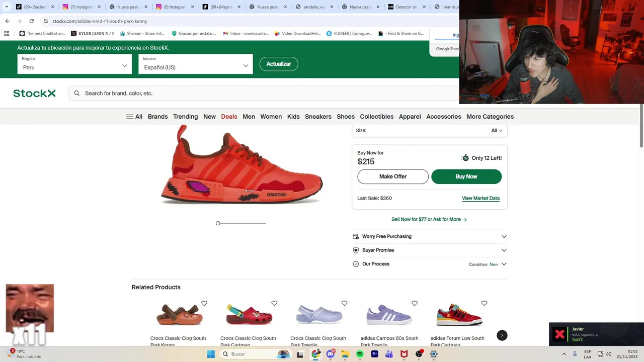644x362 pixels.
Task: Open OBS Studio from the taskbar
Action: [x=419, y=354]
